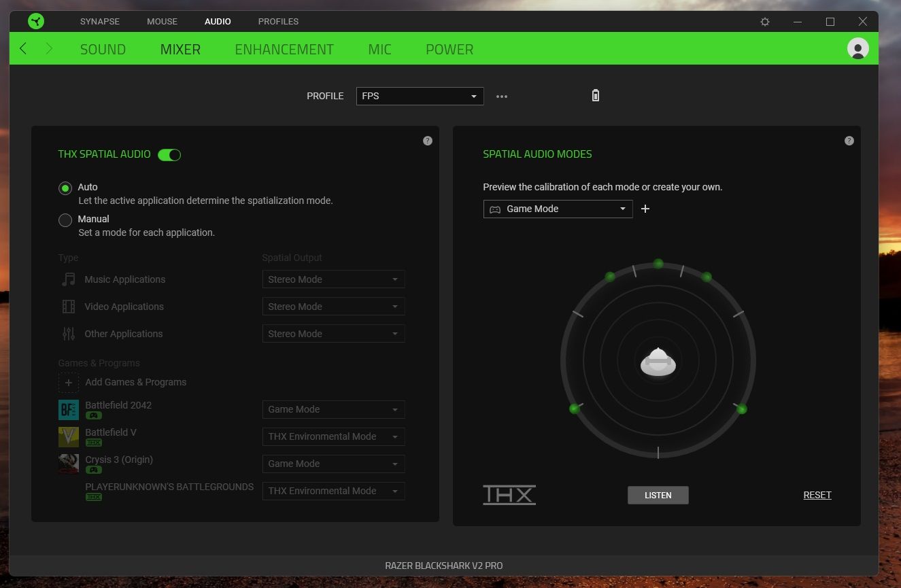901x588 pixels.
Task: Click the Video Applications film icon
Action: [x=69, y=307]
